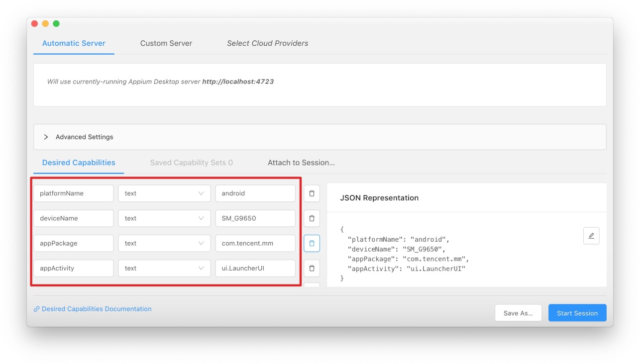Image resolution: width=641 pixels, height=364 pixels.
Task: Open type dropdown for appPackage
Action: coord(164,243)
